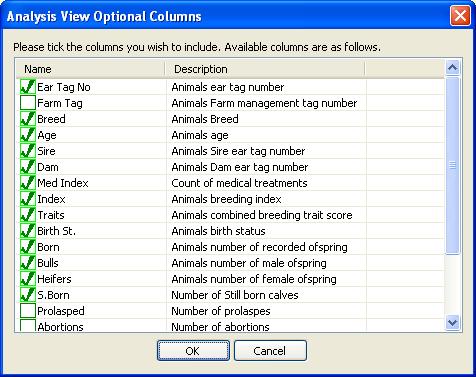The width and height of the screenshot is (476, 377).
Task: Dismiss dialog with Cancel button
Action: click(x=270, y=351)
